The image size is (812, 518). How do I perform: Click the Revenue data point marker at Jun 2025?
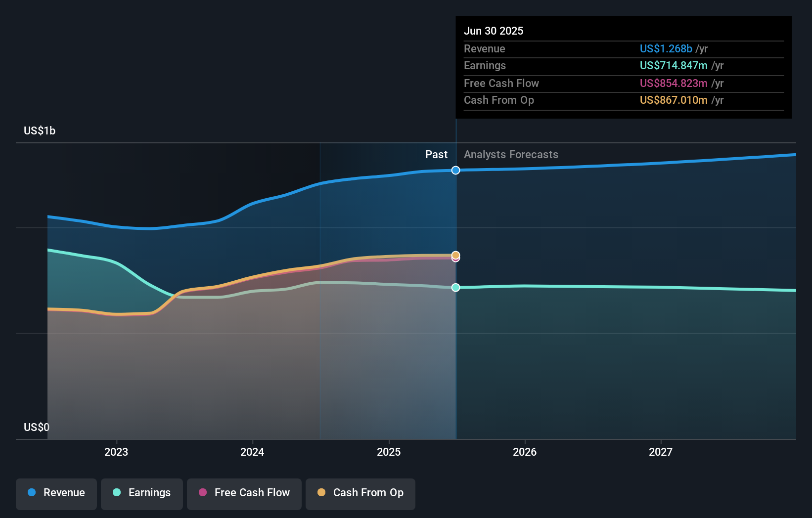[x=455, y=170]
